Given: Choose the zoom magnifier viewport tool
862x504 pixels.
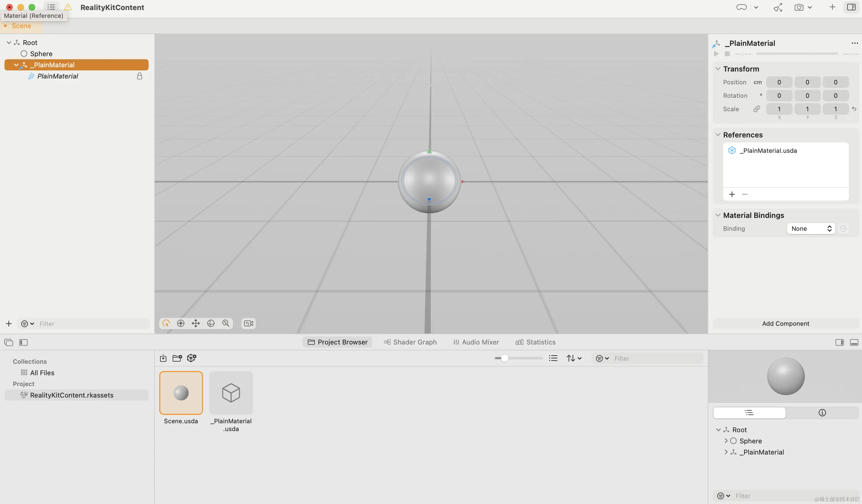Looking at the screenshot, I should pyautogui.click(x=226, y=323).
